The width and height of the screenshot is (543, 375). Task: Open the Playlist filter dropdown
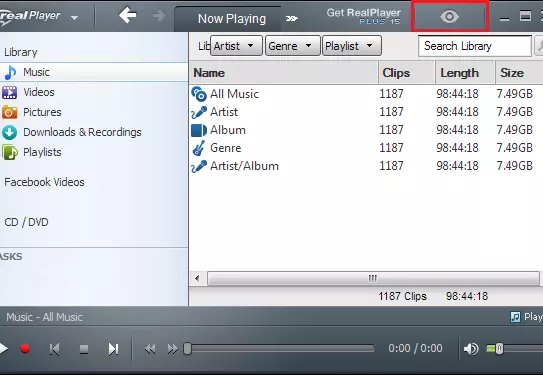(352, 46)
